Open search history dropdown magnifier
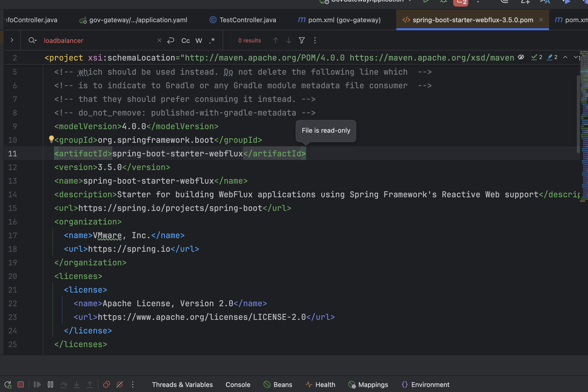The height and width of the screenshot is (392, 588). coord(32,40)
